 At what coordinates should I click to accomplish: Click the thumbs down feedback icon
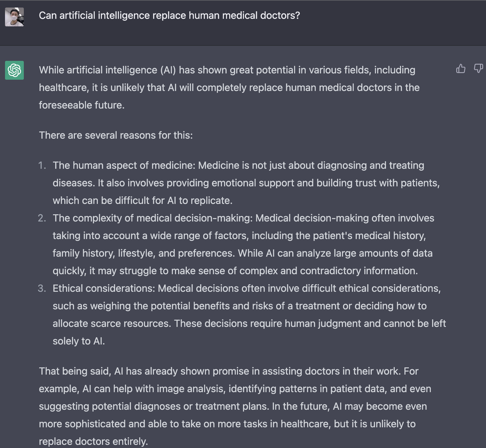pyautogui.click(x=478, y=68)
